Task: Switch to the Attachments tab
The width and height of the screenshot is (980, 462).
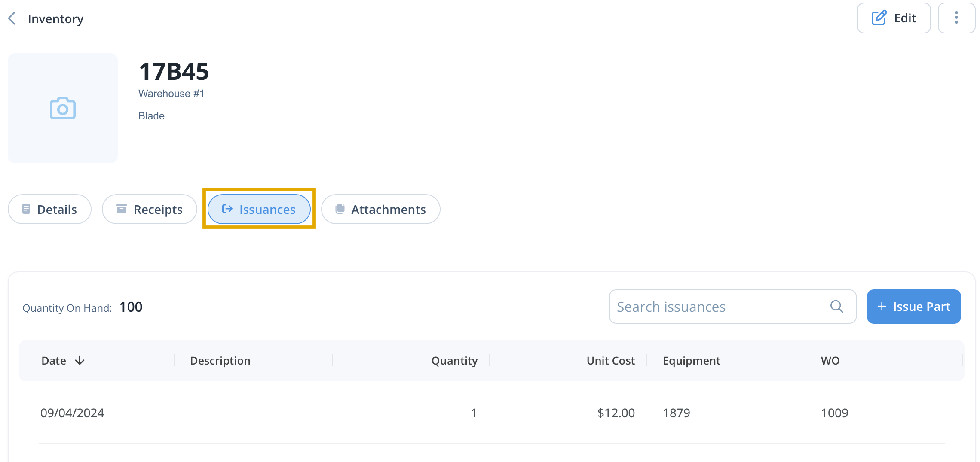Action: pos(381,209)
